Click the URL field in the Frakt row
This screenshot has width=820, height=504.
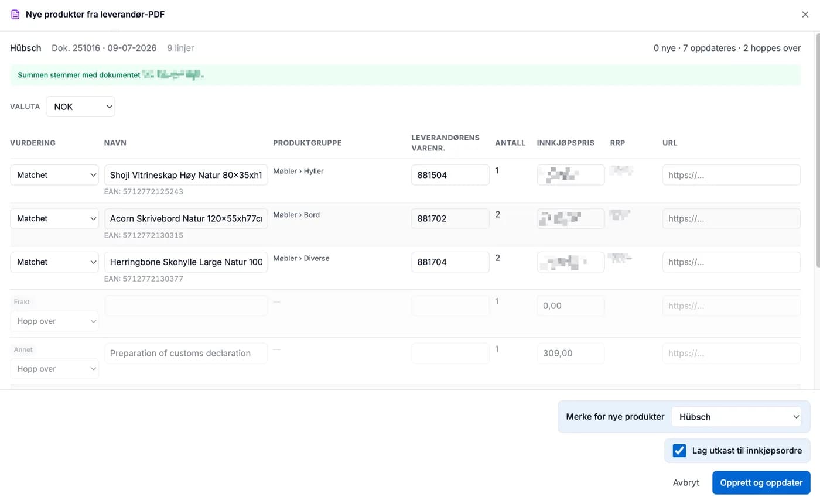click(x=732, y=306)
